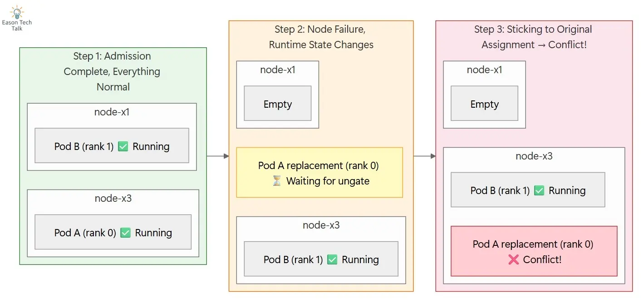
Task: Click the yellow Pod A replacement waiting box
Action: point(320,173)
